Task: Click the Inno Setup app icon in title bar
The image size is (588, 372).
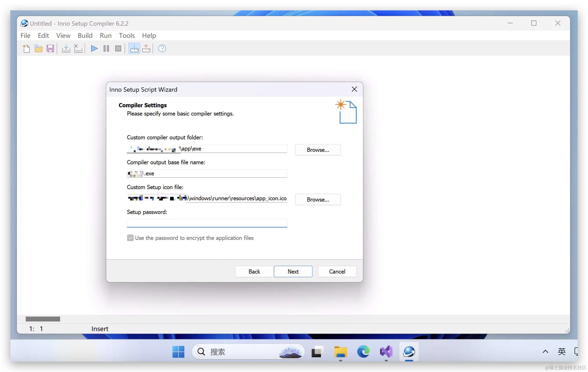Action: click(24, 23)
